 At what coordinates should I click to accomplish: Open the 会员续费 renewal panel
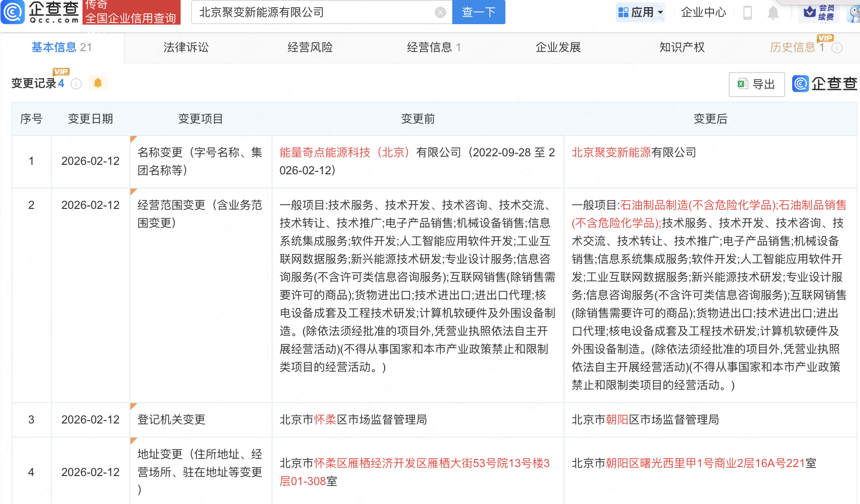(819, 13)
